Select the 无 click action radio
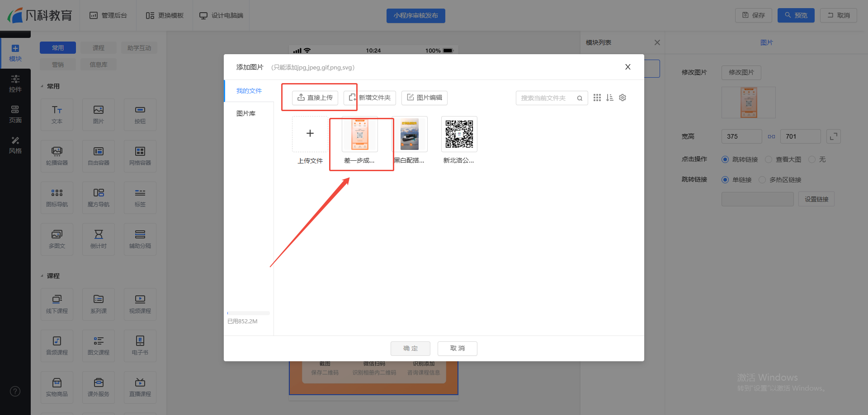 [812, 159]
